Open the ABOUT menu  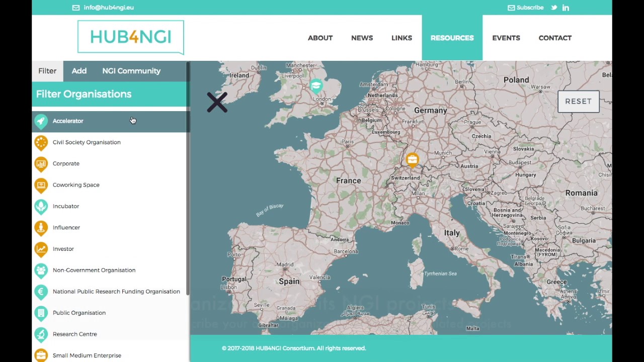pyautogui.click(x=320, y=38)
